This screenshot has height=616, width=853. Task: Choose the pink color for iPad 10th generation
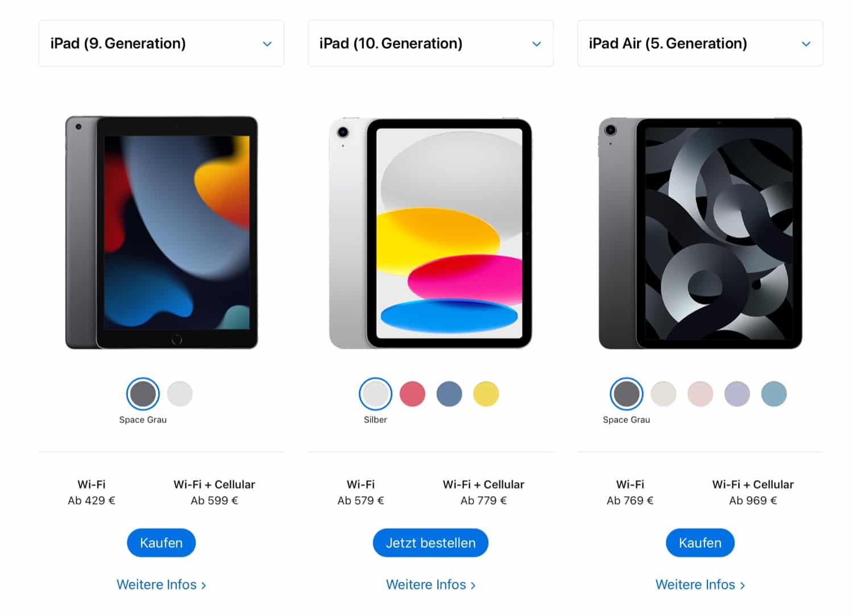click(x=412, y=394)
